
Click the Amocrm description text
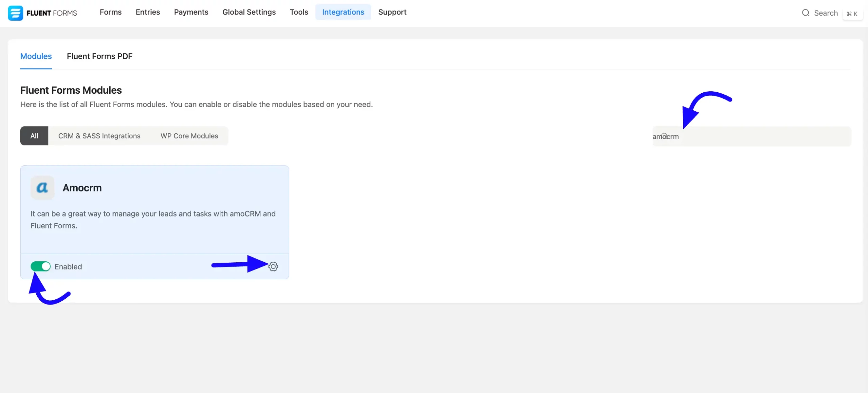[x=153, y=220]
